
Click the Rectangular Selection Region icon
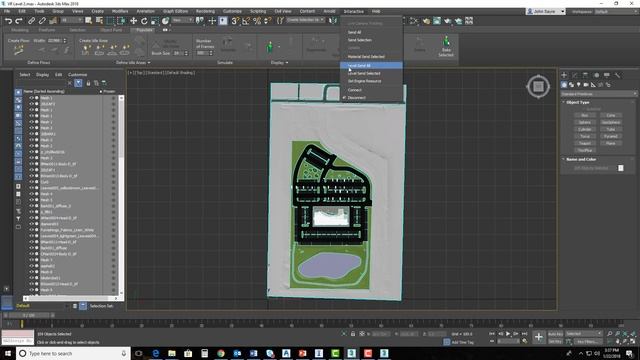click(110, 20)
